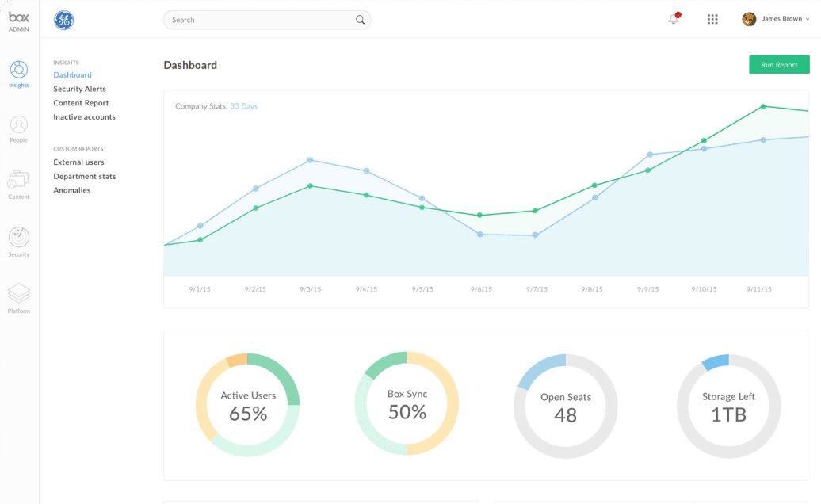This screenshot has width=821, height=504.
Task: Click the Box Admin logo
Action: pos(19,21)
